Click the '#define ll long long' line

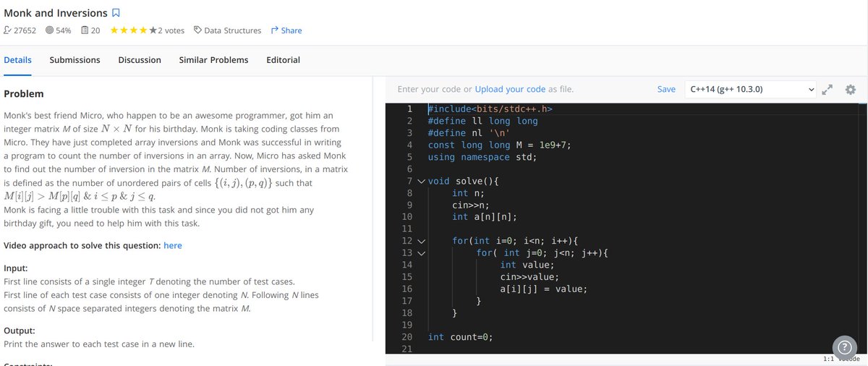coord(482,121)
